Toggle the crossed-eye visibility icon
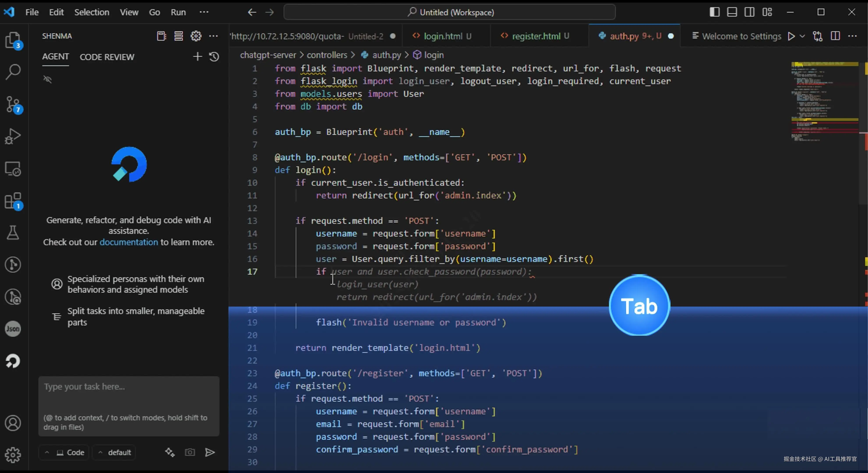This screenshot has height=473, width=868. coord(48,79)
